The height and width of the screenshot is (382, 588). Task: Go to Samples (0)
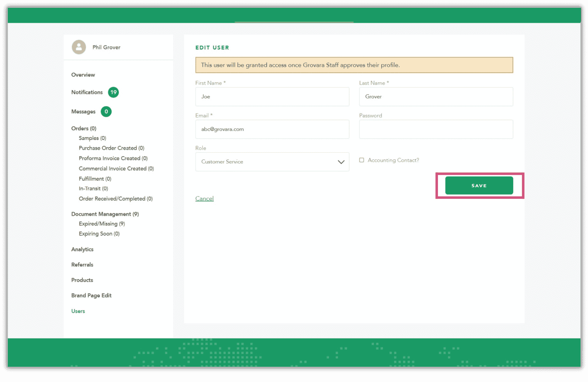92,138
